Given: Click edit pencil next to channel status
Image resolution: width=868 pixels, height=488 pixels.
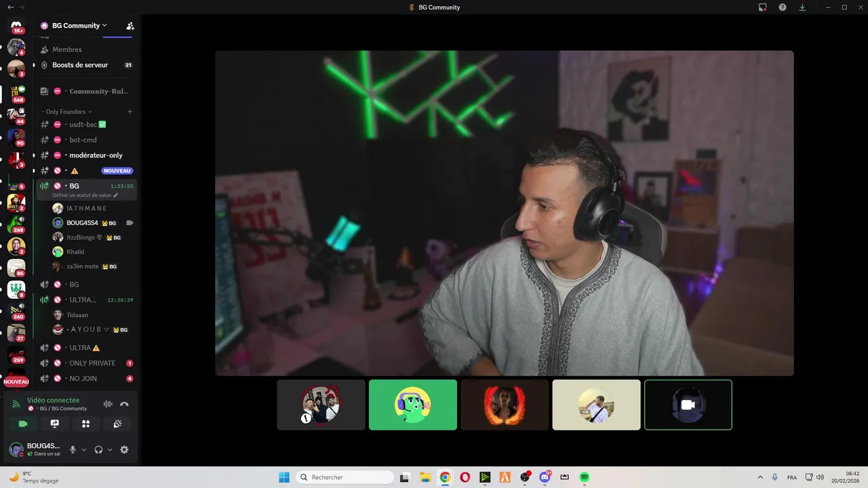Looking at the screenshot, I should click(x=115, y=195).
